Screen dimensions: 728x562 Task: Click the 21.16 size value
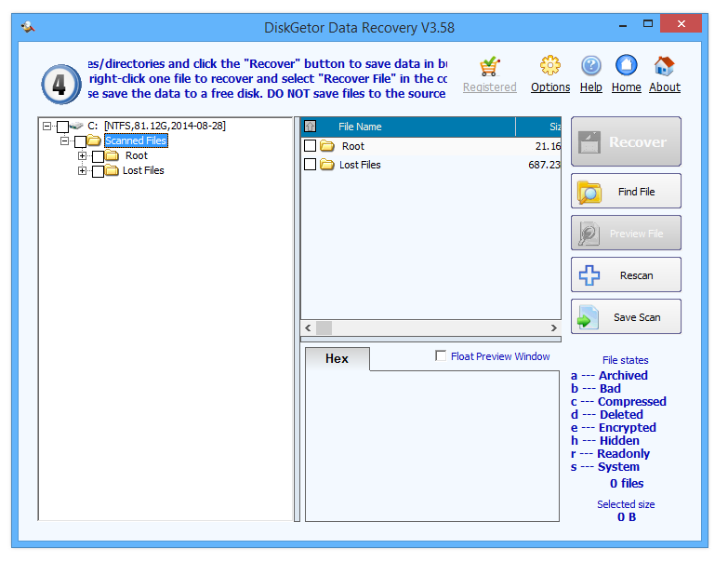(x=548, y=146)
